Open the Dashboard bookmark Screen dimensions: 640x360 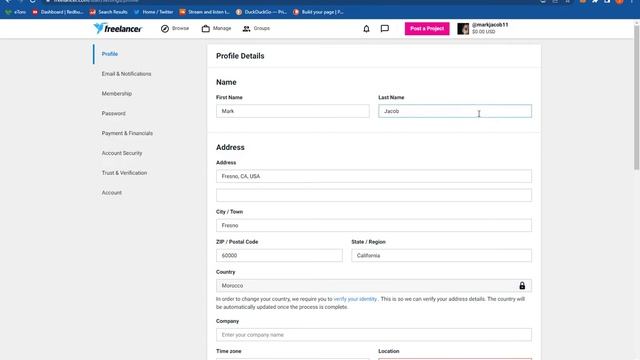tap(58, 12)
